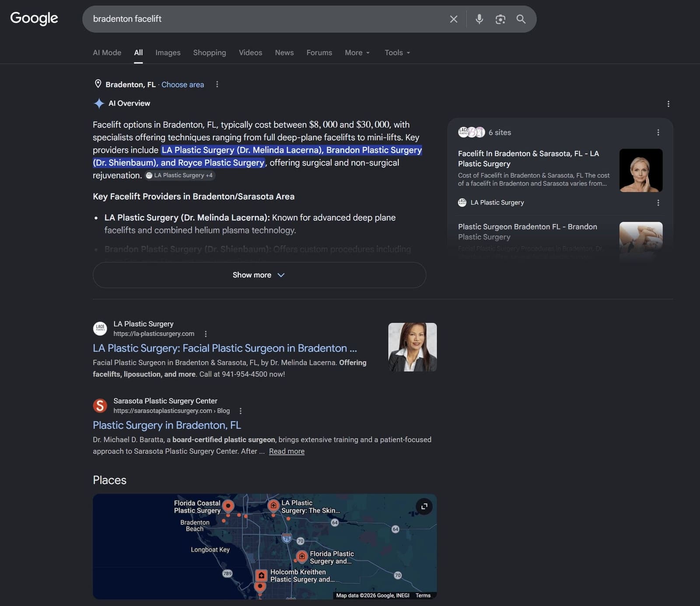Click the 6 sites favicon cluster
This screenshot has width=700, height=606.
tap(471, 132)
